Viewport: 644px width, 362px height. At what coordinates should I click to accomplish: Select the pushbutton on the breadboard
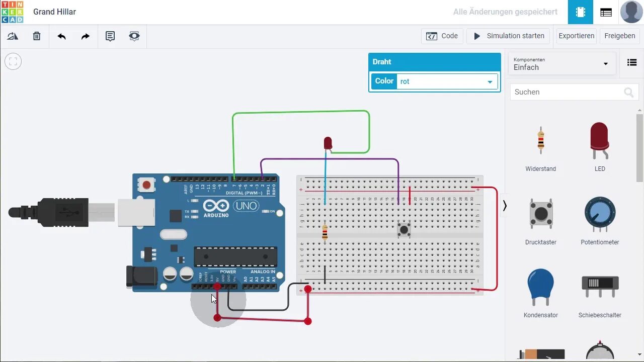pyautogui.click(x=404, y=230)
